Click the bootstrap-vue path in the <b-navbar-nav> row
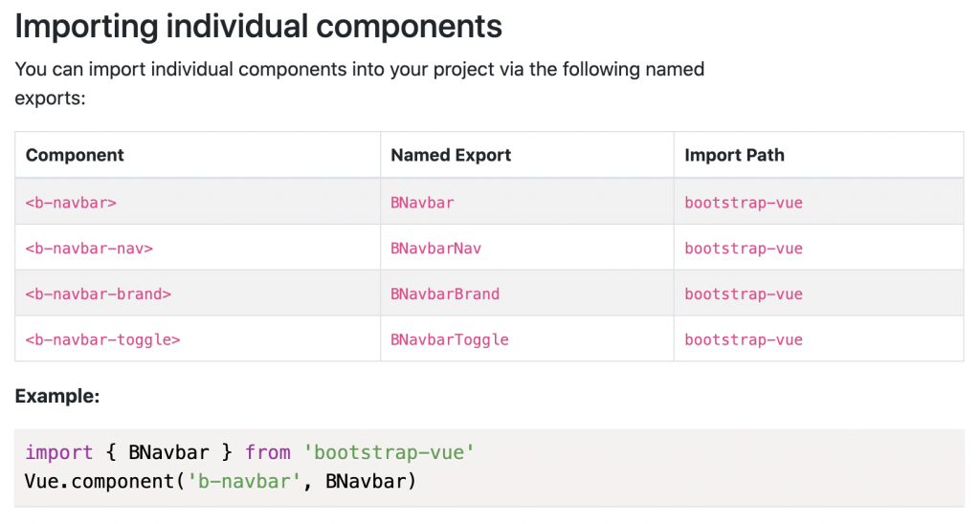The image size is (980, 524). pyautogui.click(x=744, y=249)
